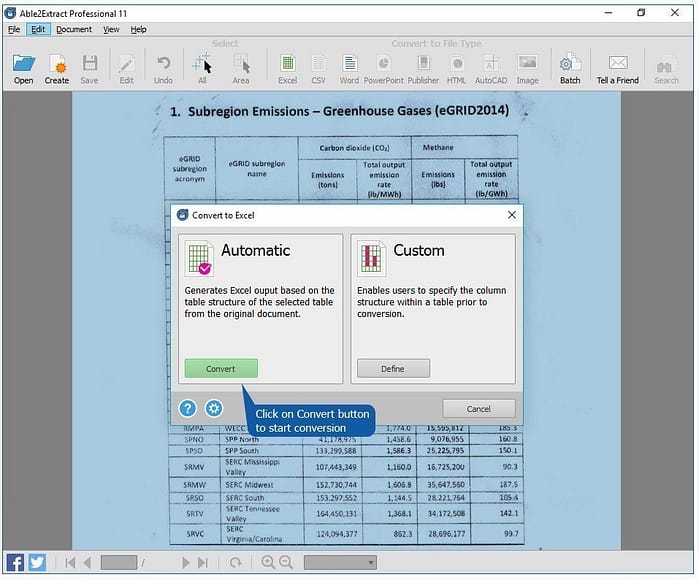Viewport: 699px width, 580px height.
Task: Open a file with the Open toolbar icon
Action: click(24, 69)
